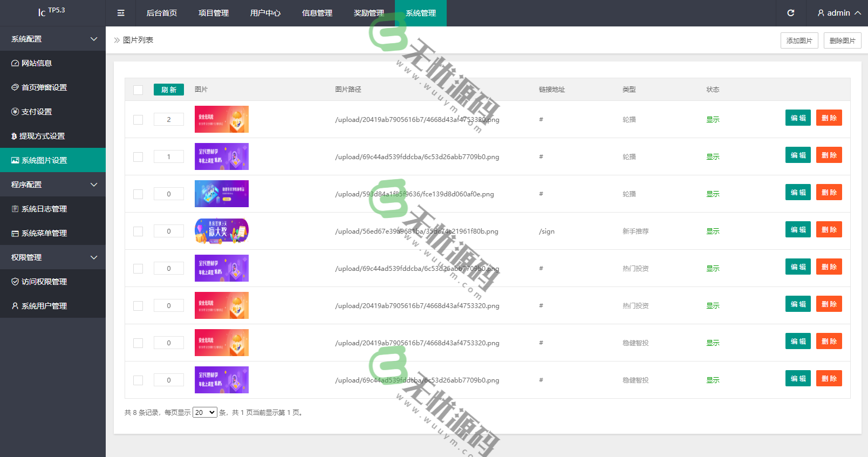Open 网站信息 via its sidebar icon

tap(15, 63)
